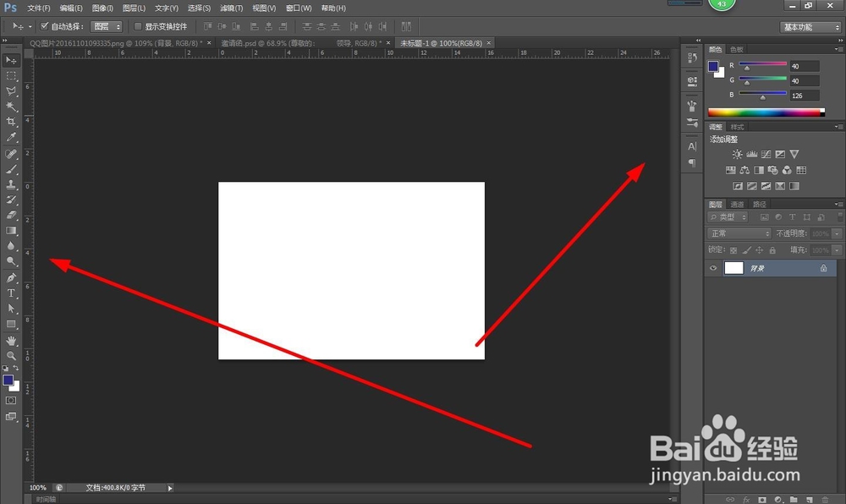Click the delete layer trash button
Viewport: 846px width, 504px height.
[824, 500]
